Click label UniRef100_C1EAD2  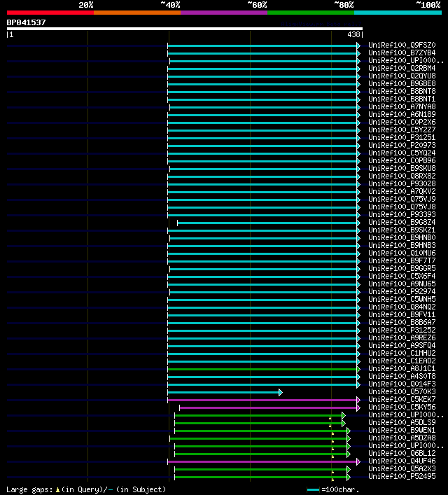click(x=402, y=361)
